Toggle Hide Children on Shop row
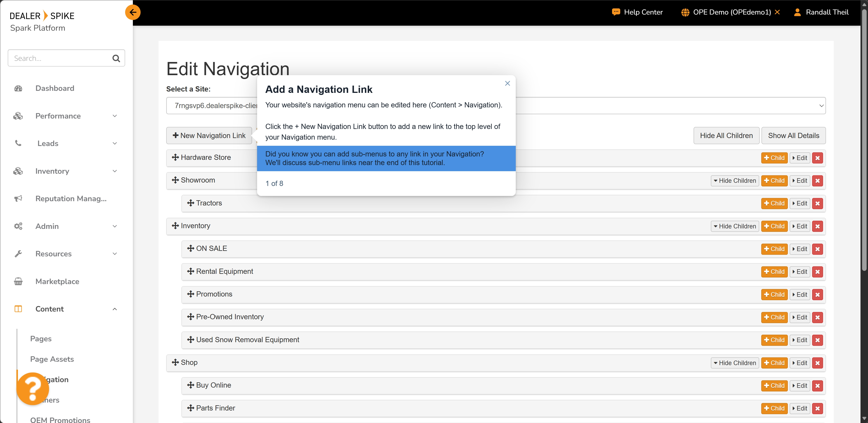 click(734, 363)
